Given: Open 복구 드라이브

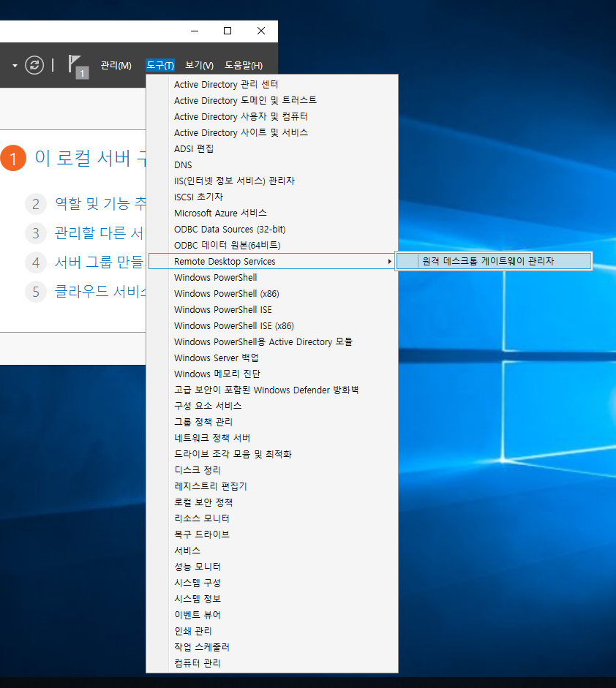Looking at the screenshot, I should click(273, 534).
